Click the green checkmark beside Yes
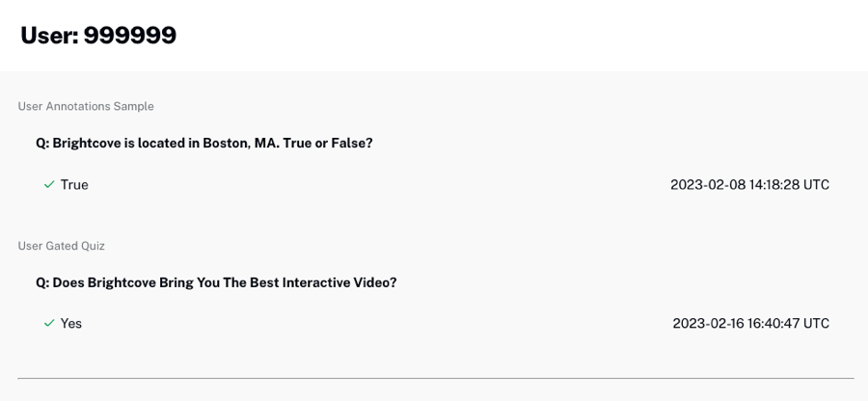The width and height of the screenshot is (868, 401). [49, 324]
